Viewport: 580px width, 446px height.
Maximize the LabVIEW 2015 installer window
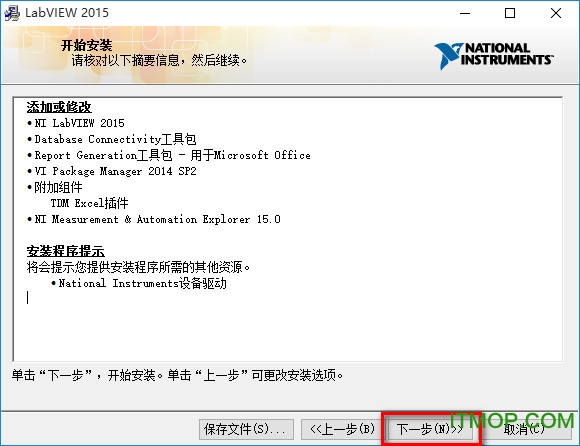tap(510, 13)
